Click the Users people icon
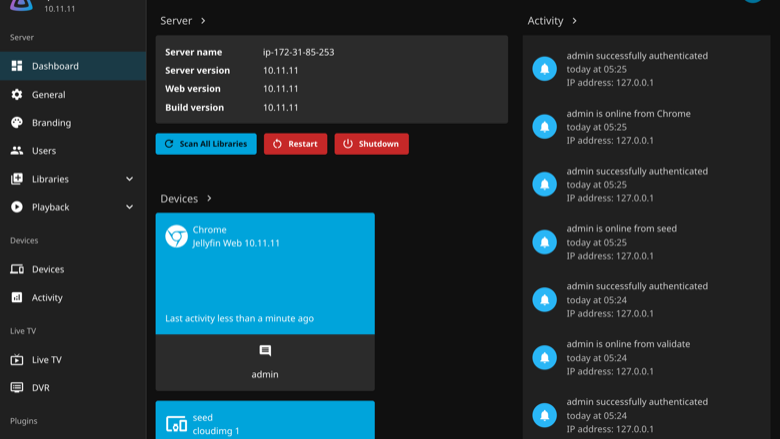This screenshot has width=780, height=439. point(17,151)
